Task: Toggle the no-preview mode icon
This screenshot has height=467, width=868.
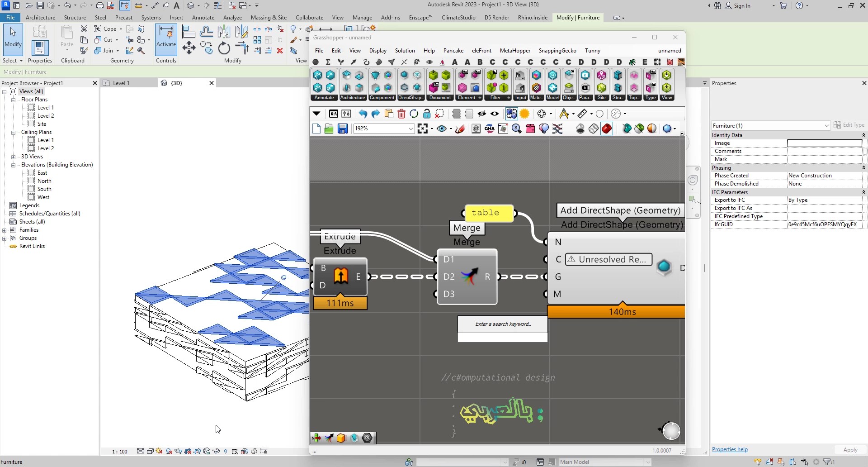Action: 580,129
